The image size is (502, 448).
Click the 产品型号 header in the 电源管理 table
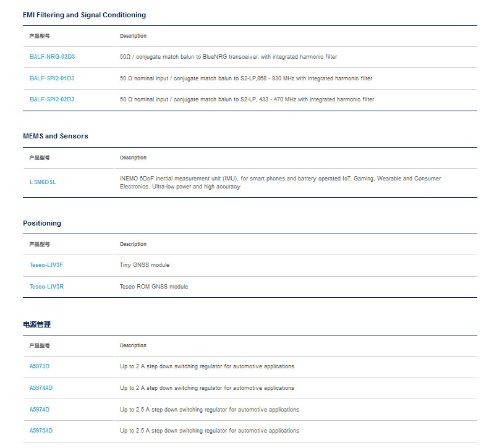40,345
